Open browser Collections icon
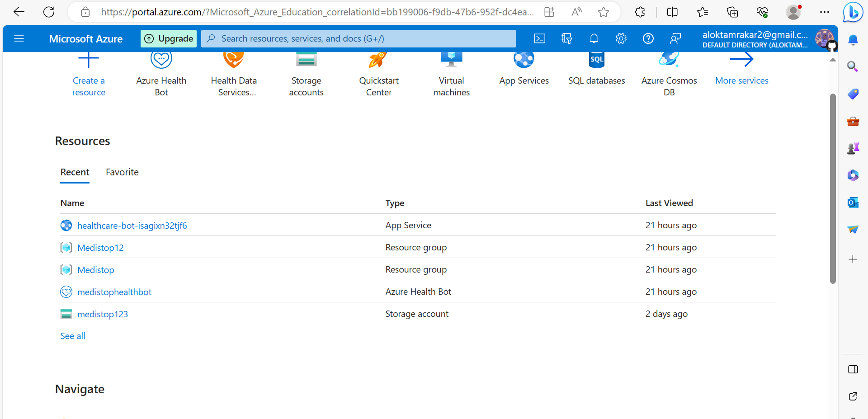The height and width of the screenshot is (419, 868). coord(732,12)
